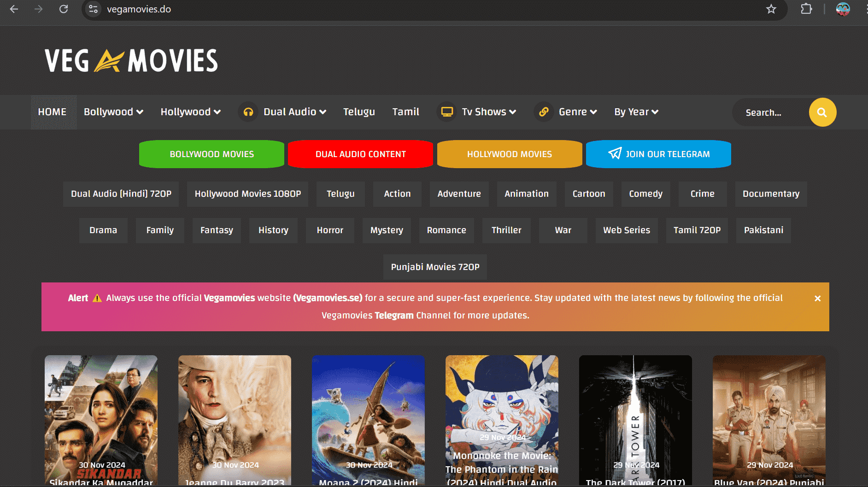Open the Sikandar Ka Muqaddar poster

pos(101,419)
